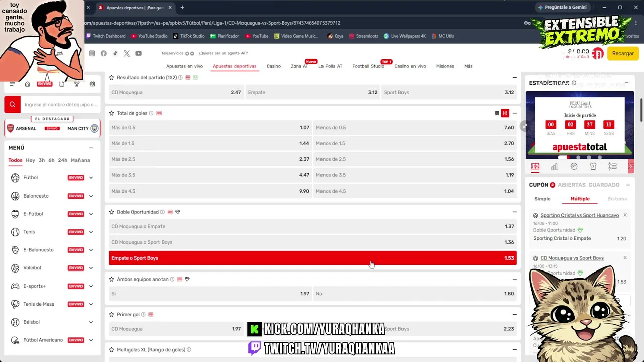Open the trophy competitions icon
Image resolution: width=644 pixels, height=362 pixels.
[77, 84]
